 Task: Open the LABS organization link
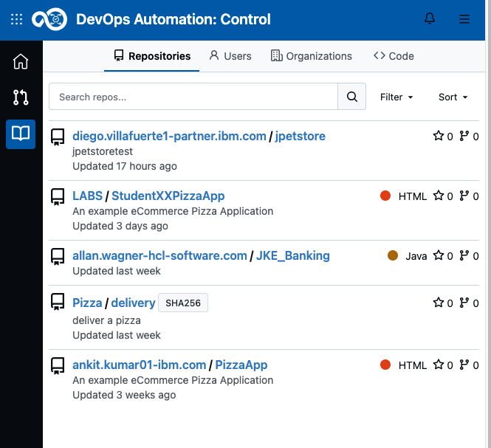[x=88, y=196]
